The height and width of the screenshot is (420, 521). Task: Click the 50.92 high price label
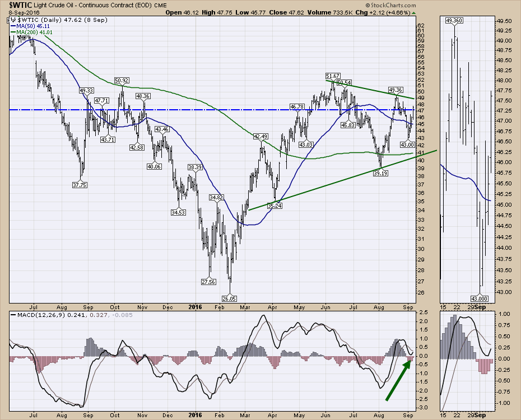(122, 80)
